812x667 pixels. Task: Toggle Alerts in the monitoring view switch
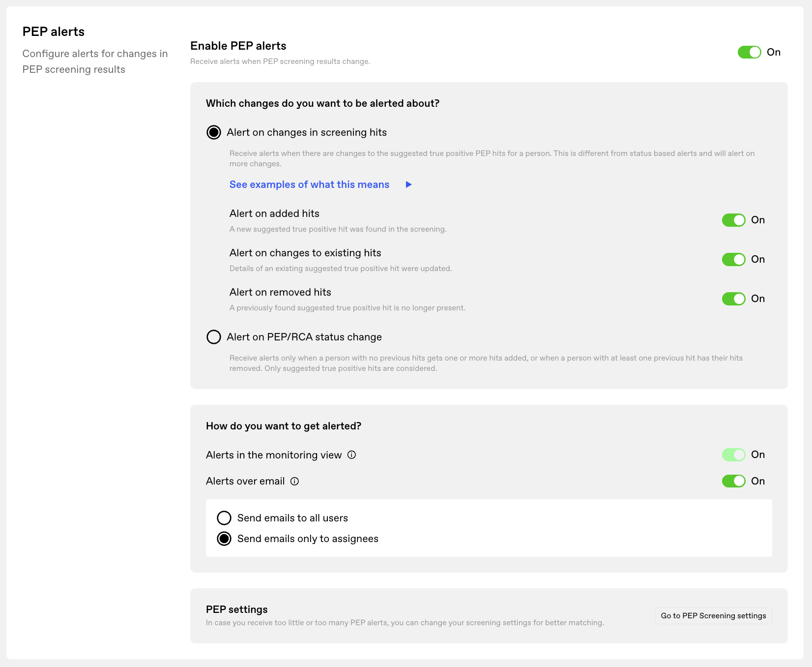[x=733, y=455]
